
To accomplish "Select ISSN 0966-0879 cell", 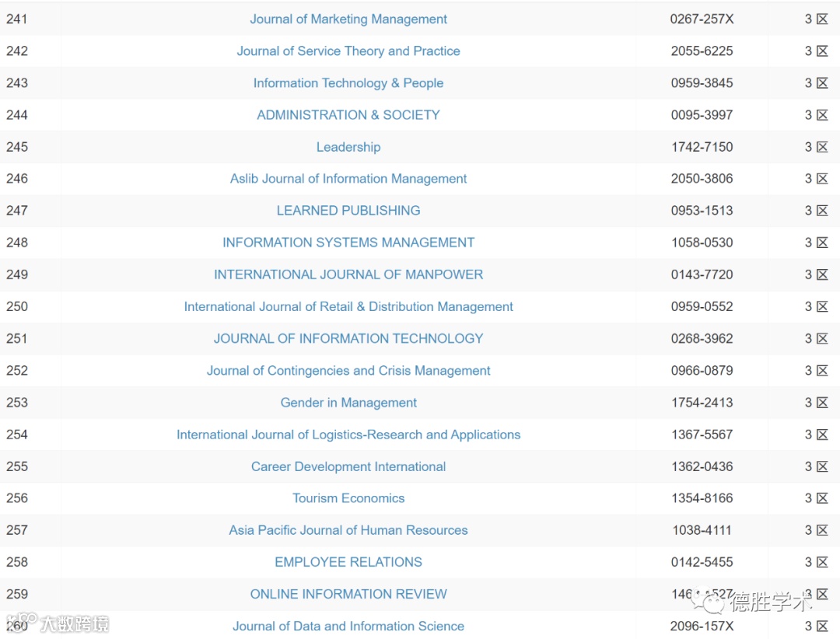I will pyautogui.click(x=702, y=371).
